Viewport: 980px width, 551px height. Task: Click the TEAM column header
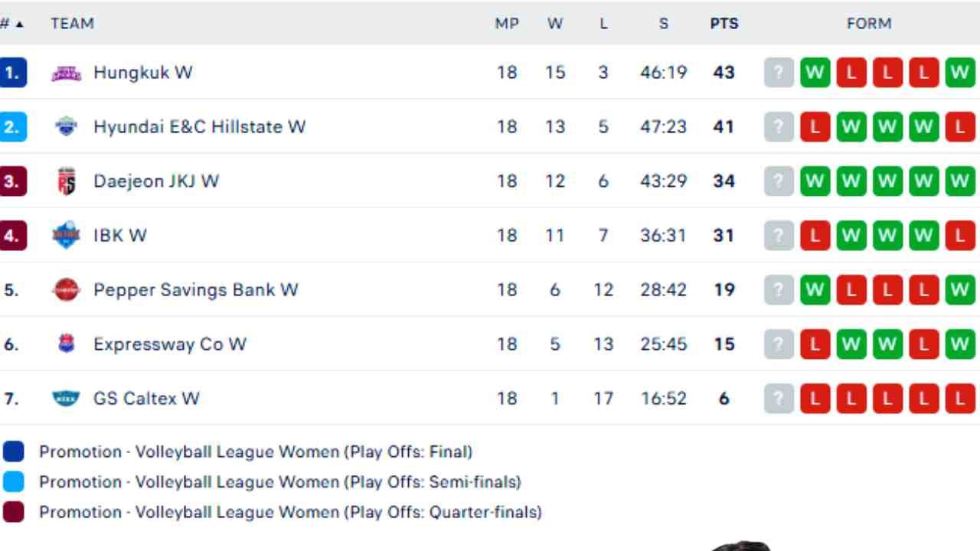click(x=73, y=24)
